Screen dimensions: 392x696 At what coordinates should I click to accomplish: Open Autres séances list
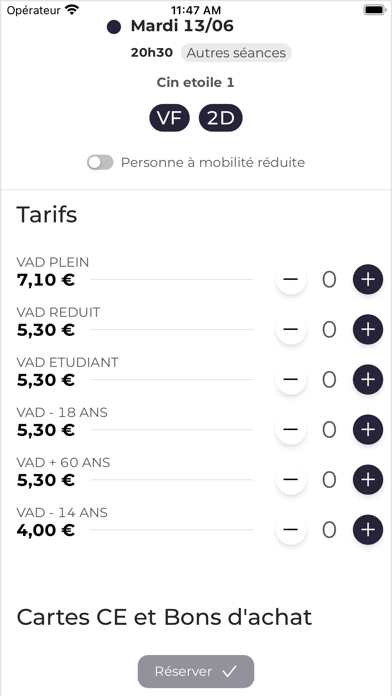pyautogui.click(x=236, y=53)
